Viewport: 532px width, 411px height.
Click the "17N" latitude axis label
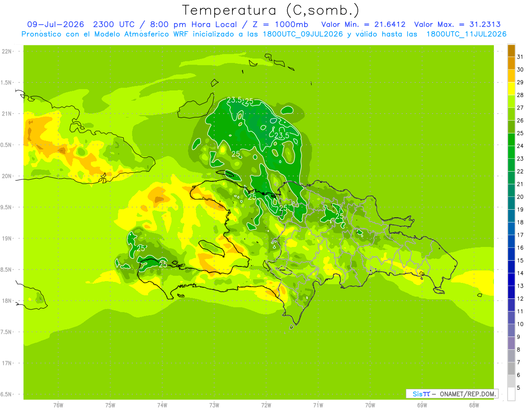[x=6, y=363]
